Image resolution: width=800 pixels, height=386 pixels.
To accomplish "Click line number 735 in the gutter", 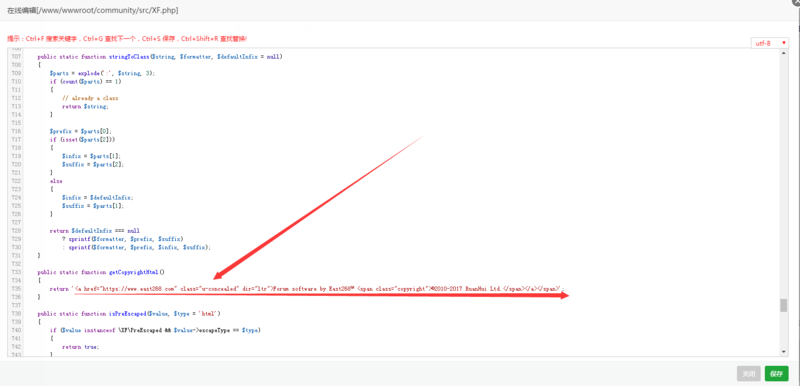I will (15, 289).
